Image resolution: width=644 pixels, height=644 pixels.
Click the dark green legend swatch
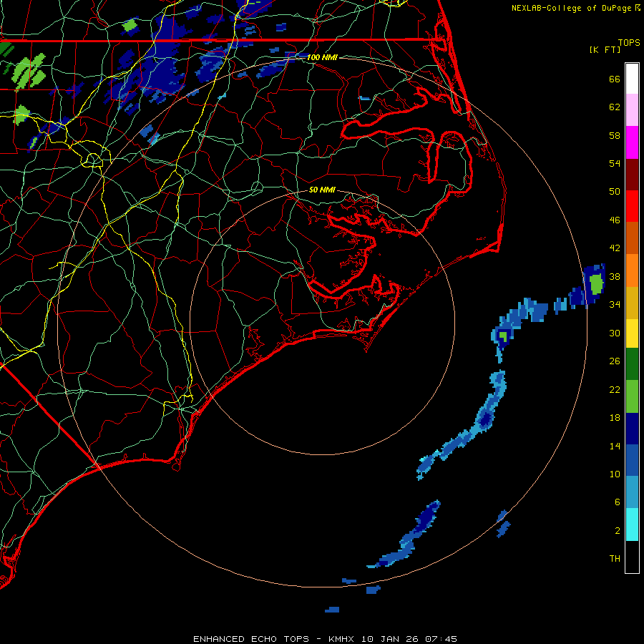click(632, 364)
